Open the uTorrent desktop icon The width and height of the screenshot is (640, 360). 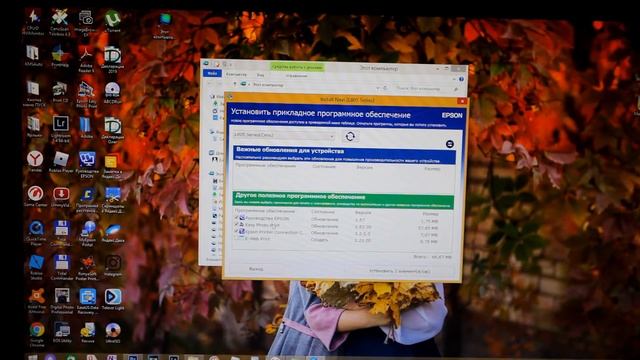click(113, 21)
